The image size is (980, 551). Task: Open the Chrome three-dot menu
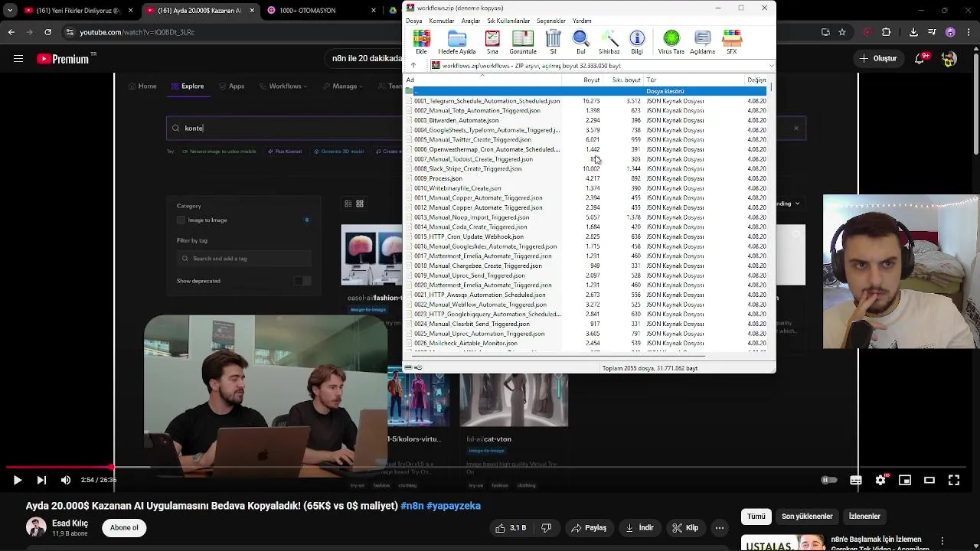[969, 32]
